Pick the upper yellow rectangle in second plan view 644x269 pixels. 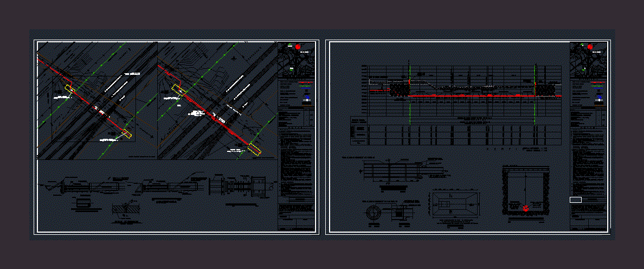click(178, 90)
